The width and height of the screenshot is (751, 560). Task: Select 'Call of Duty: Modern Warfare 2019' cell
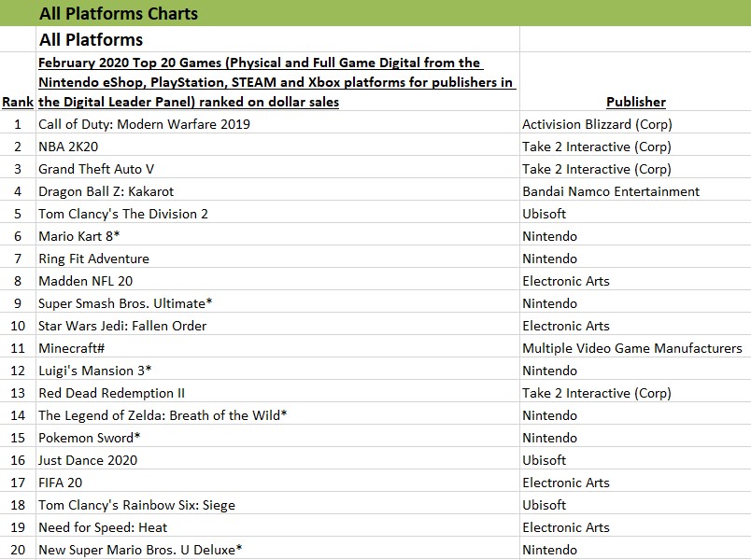pyautogui.click(x=144, y=124)
